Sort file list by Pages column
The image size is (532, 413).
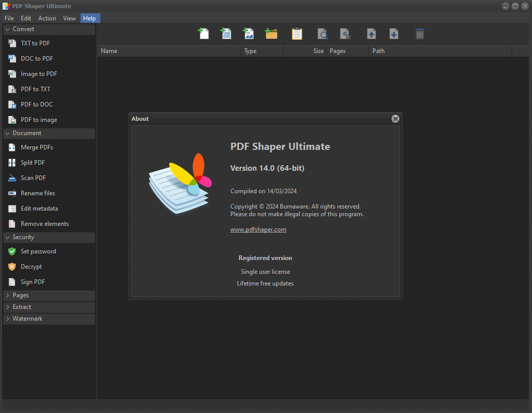[x=347, y=51]
